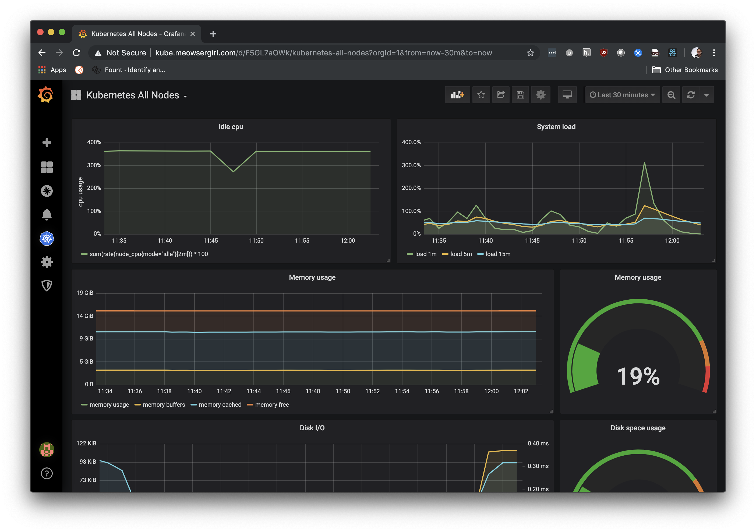756x532 pixels.
Task: Cycle view mode with monitor icon
Action: pyautogui.click(x=567, y=95)
